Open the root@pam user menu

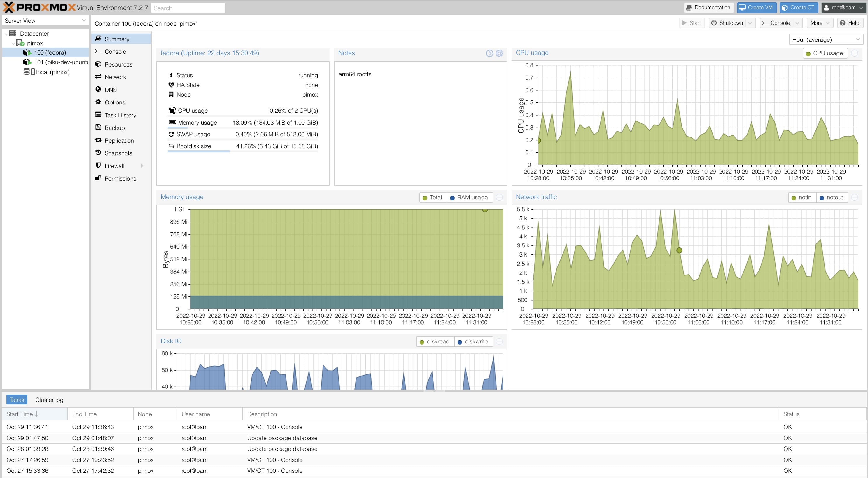click(843, 7)
